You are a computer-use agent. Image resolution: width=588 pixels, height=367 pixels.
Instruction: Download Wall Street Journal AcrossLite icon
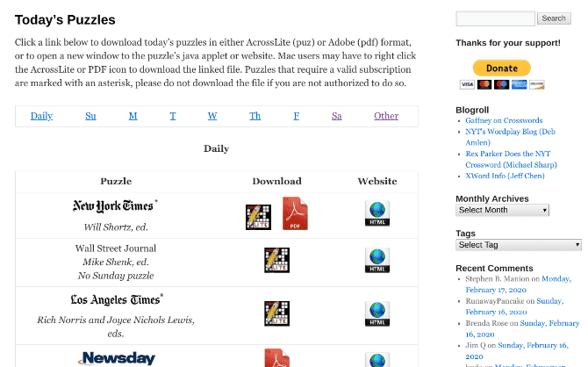click(276, 260)
